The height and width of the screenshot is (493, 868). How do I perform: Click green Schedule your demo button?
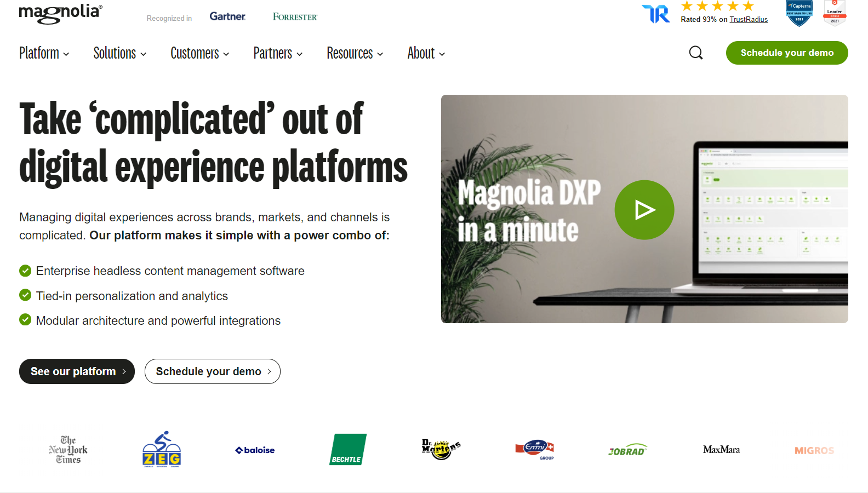tap(787, 53)
